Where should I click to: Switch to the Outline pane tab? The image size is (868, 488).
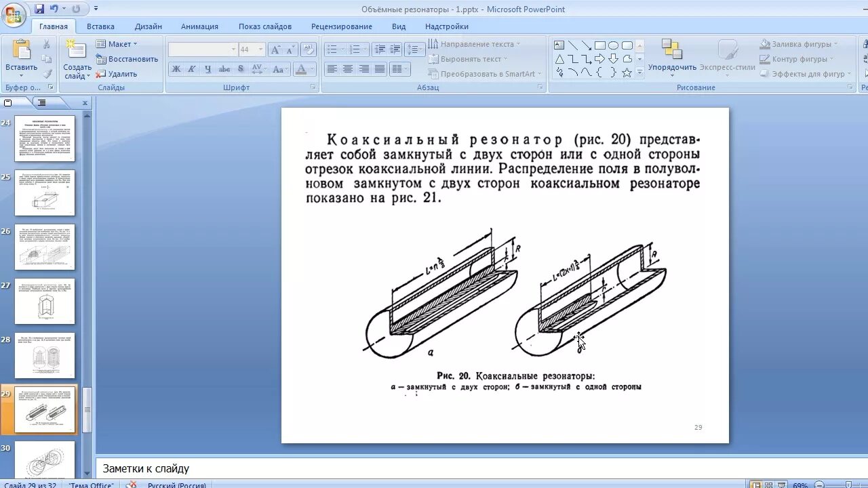[42, 103]
